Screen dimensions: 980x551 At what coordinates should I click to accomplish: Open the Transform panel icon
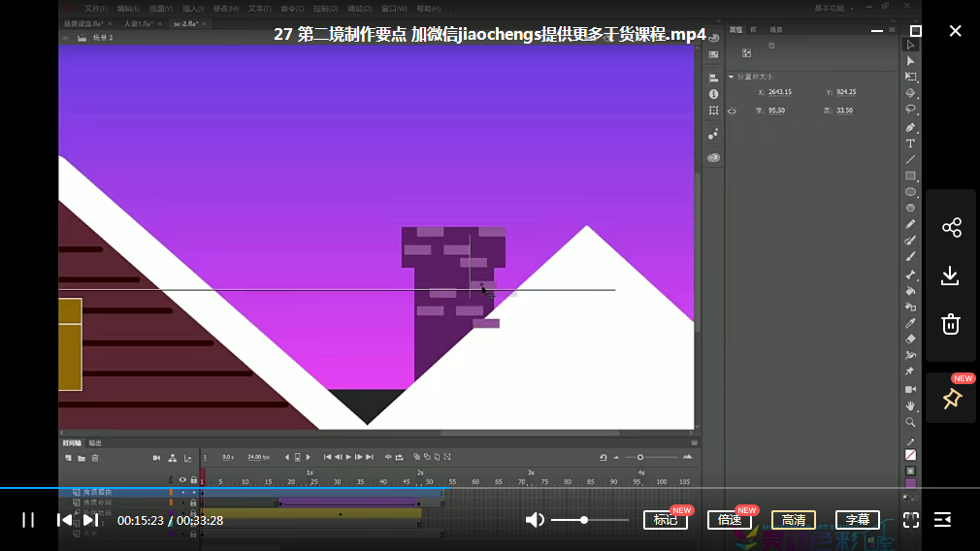point(713,111)
